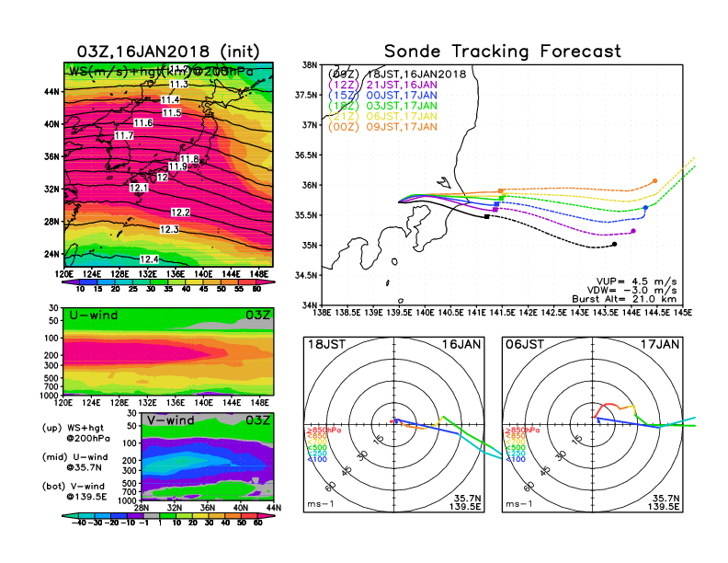The height and width of the screenshot is (563, 728).
Task: Click the '(up) WS+hgt' description text
Action: tap(73, 428)
